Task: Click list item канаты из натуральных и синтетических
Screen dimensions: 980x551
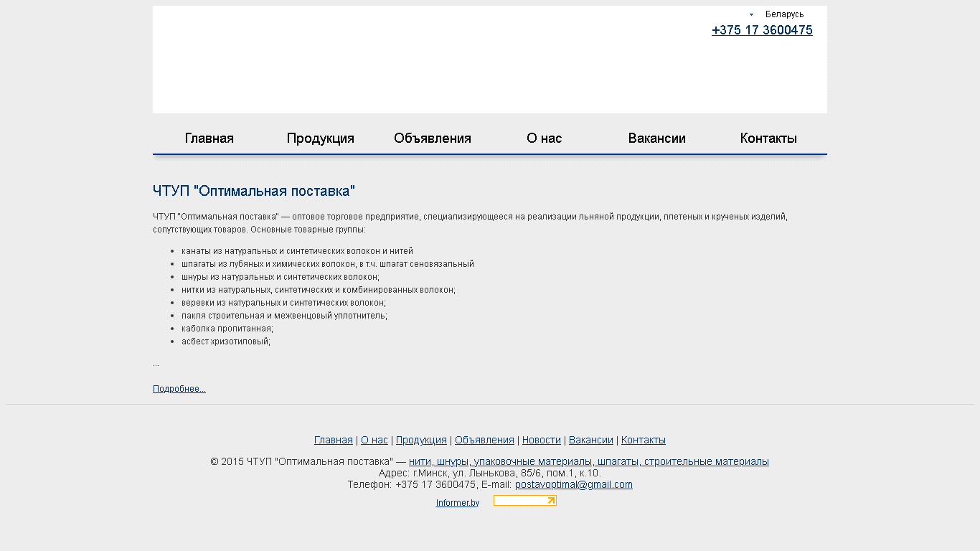Action: pyautogui.click(x=297, y=251)
